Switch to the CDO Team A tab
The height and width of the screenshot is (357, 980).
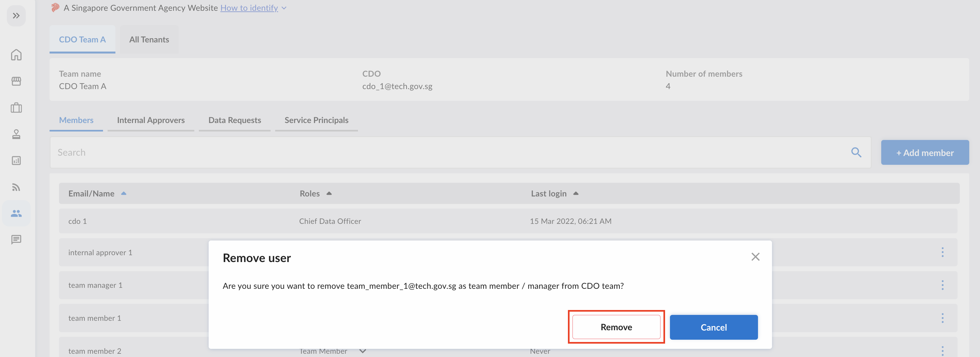tap(82, 39)
